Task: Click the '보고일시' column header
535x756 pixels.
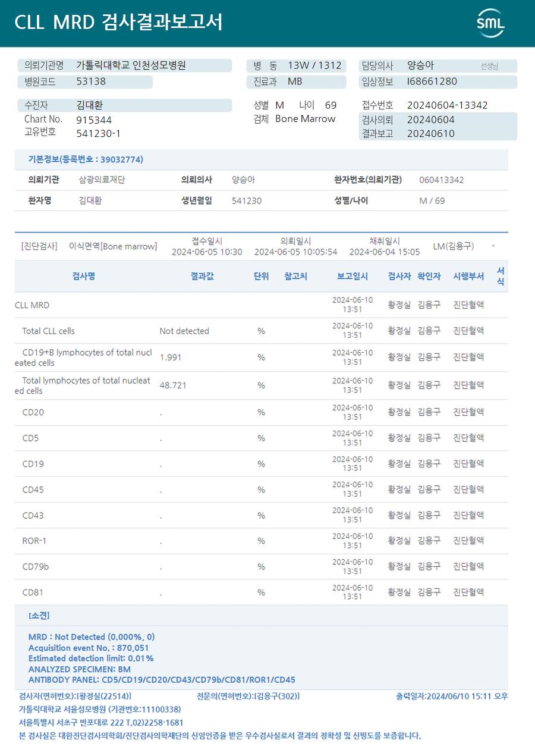Action: coord(353,276)
